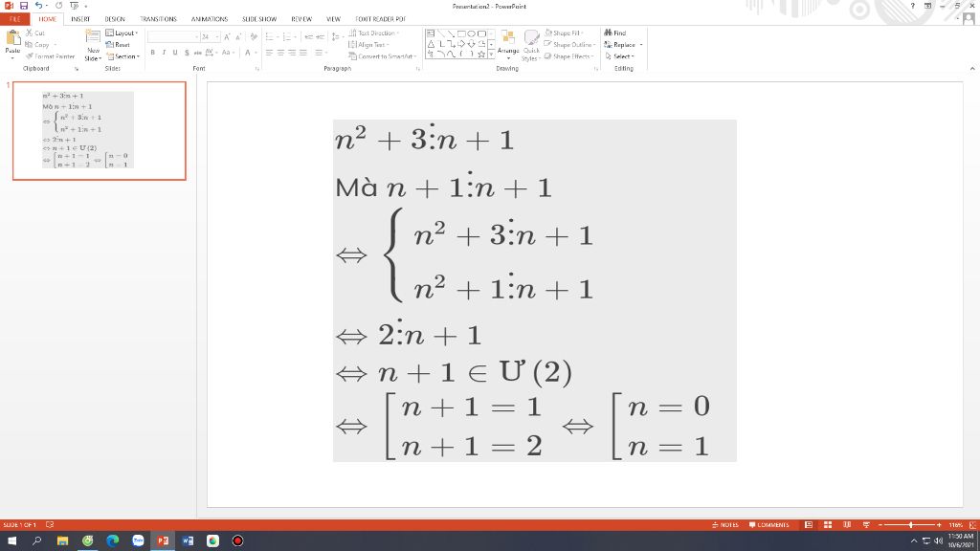980x551 pixels.
Task: Click the Copy command
Action: [x=37, y=44]
